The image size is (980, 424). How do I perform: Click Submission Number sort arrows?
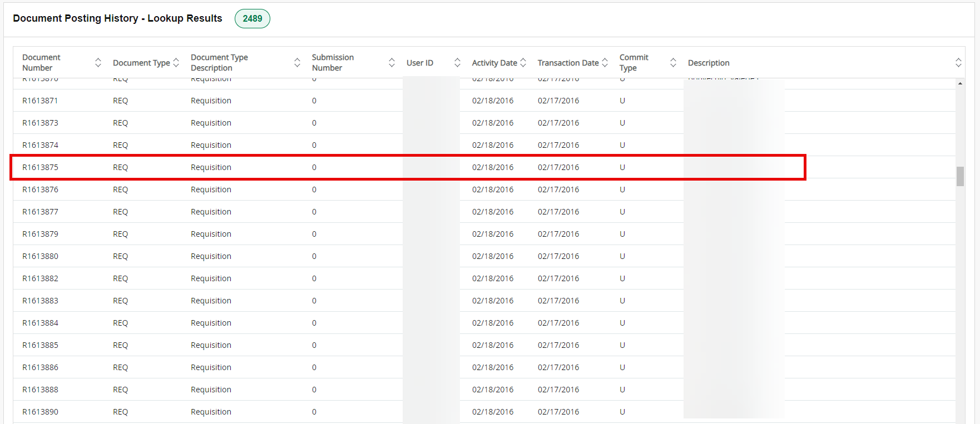392,63
